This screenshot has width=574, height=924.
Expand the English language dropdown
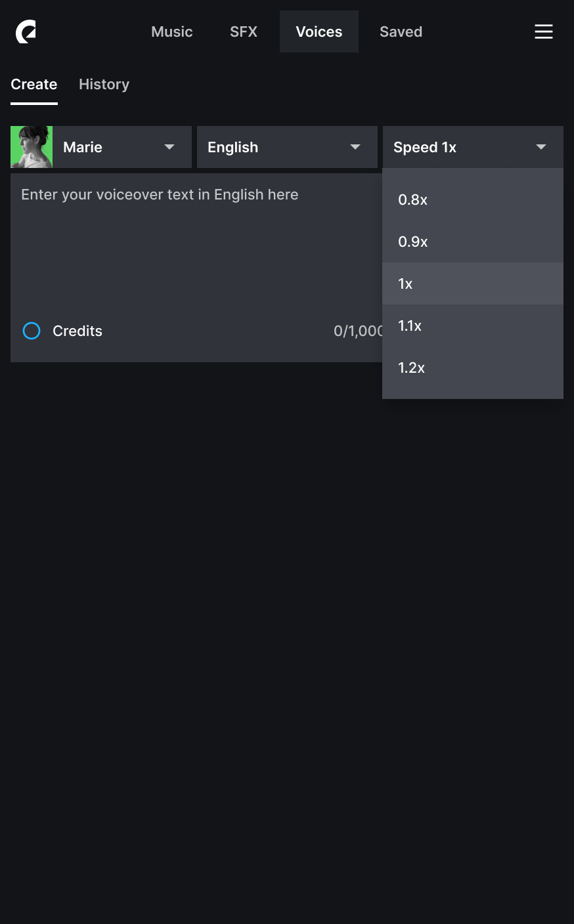287,147
